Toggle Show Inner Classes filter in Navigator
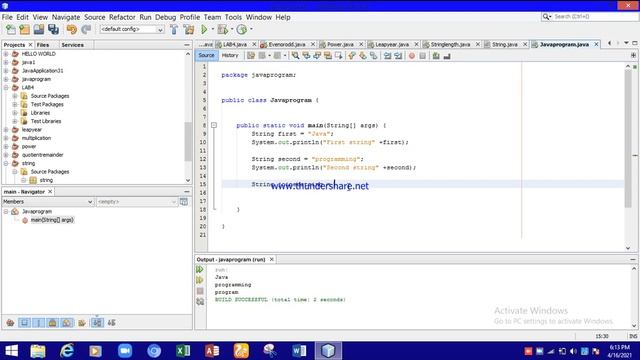Screen dimensions: 640x360 pyautogui.click(x=67, y=323)
